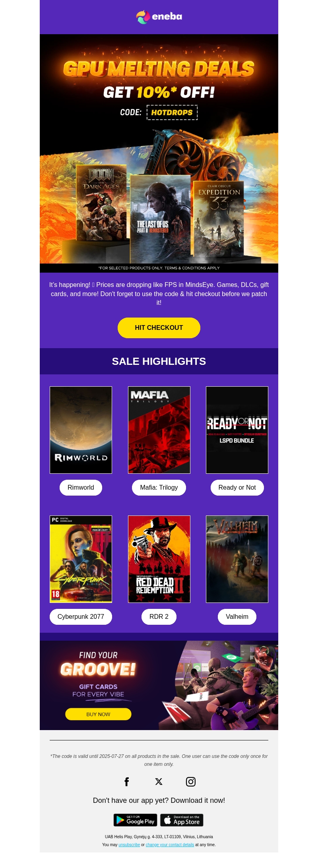Select the Valheim label button
The height and width of the screenshot is (868, 318).
point(237,617)
